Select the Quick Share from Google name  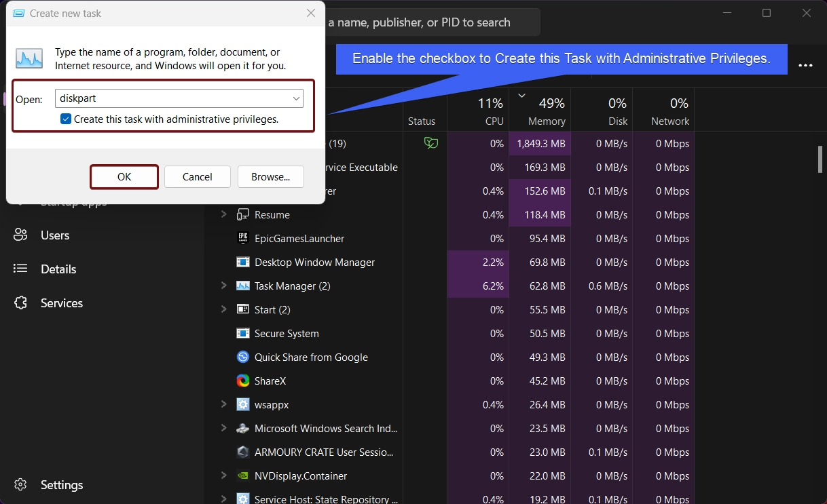(x=311, y=357)
